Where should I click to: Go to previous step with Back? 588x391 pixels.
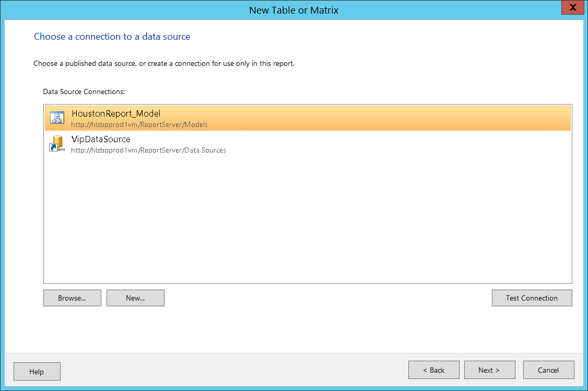pyautogui.click(x=433, y=370)
